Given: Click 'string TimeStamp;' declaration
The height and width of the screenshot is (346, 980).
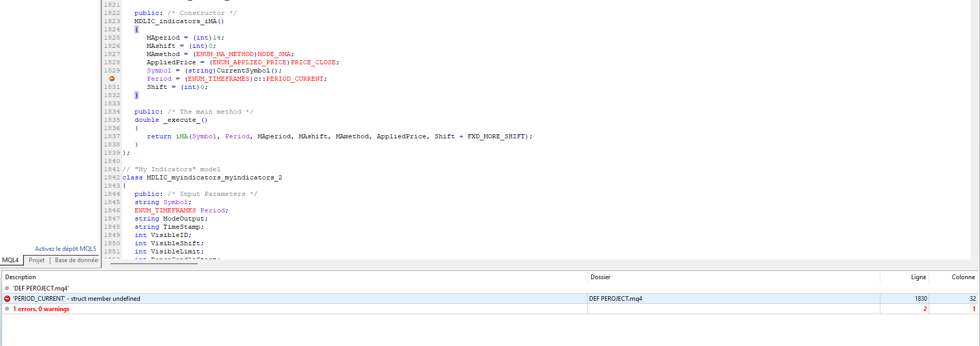Looking at the screenshot, I should pyautogui.click(x=169, y=227).
